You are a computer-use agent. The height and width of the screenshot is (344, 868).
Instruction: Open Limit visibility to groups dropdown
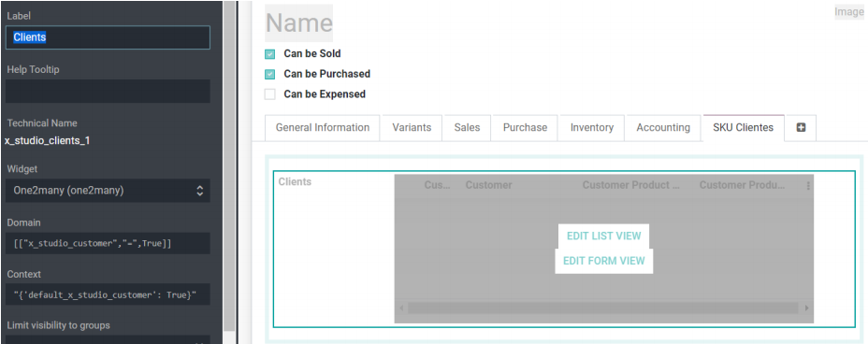pos(108,339)
